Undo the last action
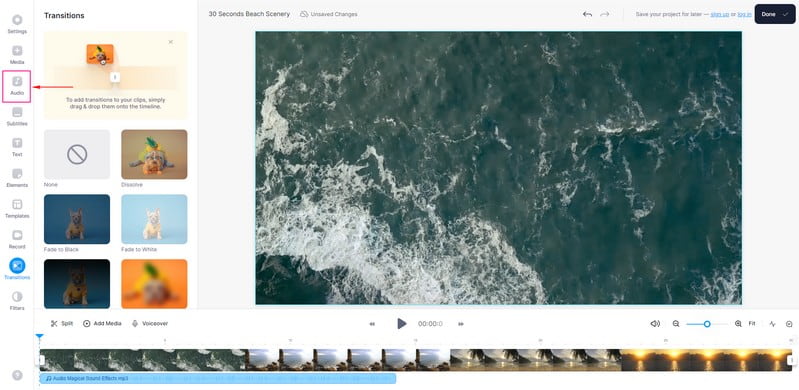Image resolution: width=799 pixels, height=390 pixels. [588, 14]
